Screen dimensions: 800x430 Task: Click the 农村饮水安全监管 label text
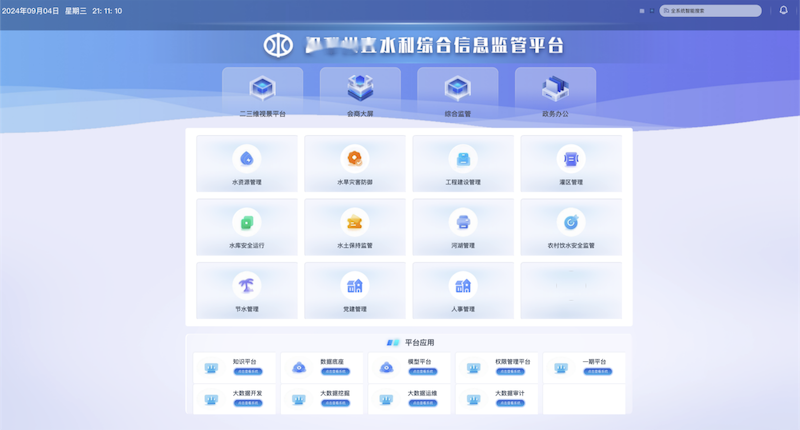(x=571, y=245)
